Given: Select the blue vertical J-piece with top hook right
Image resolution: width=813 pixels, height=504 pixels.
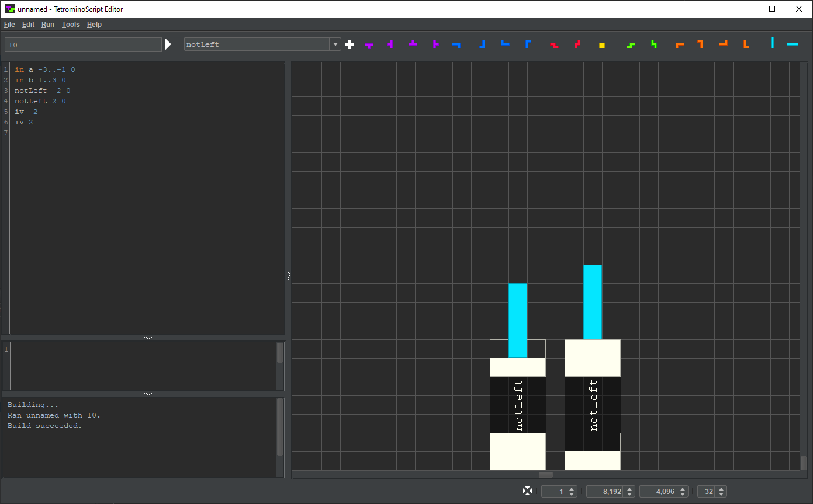Looking at the screenshot, I should (528, 44).
